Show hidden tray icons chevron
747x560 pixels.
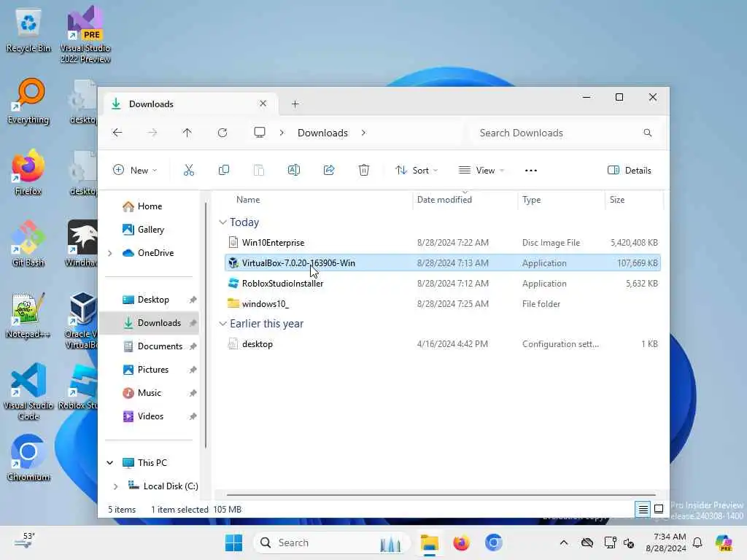[564, 542]
